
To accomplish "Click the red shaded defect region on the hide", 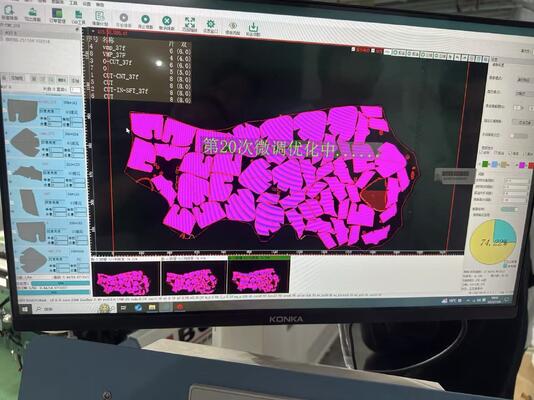I will 375,196.
